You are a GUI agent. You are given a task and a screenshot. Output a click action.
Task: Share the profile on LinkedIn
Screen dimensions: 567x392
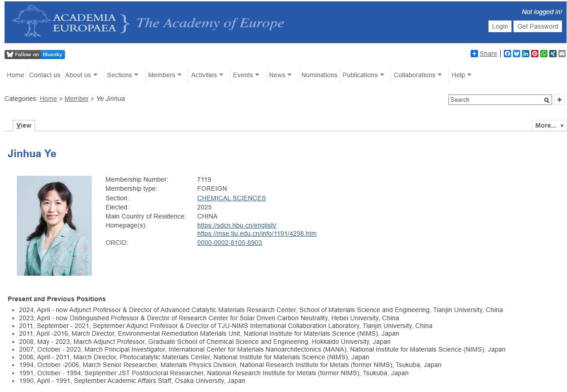pyautogui.click(x=526, y=54)
